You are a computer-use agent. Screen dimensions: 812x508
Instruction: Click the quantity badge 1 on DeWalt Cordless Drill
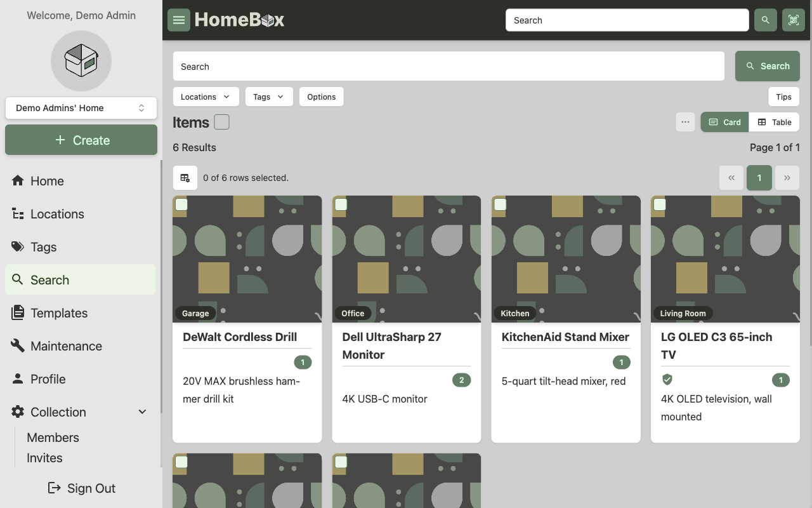[x=303, y=363]
